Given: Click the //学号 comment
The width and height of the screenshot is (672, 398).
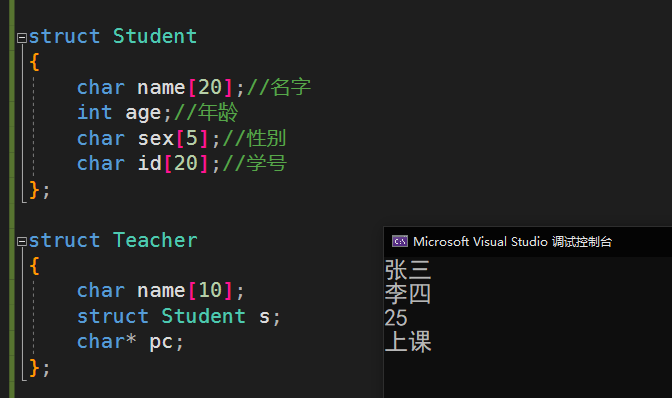Looking at the screenshot, I should pos(255,164).
